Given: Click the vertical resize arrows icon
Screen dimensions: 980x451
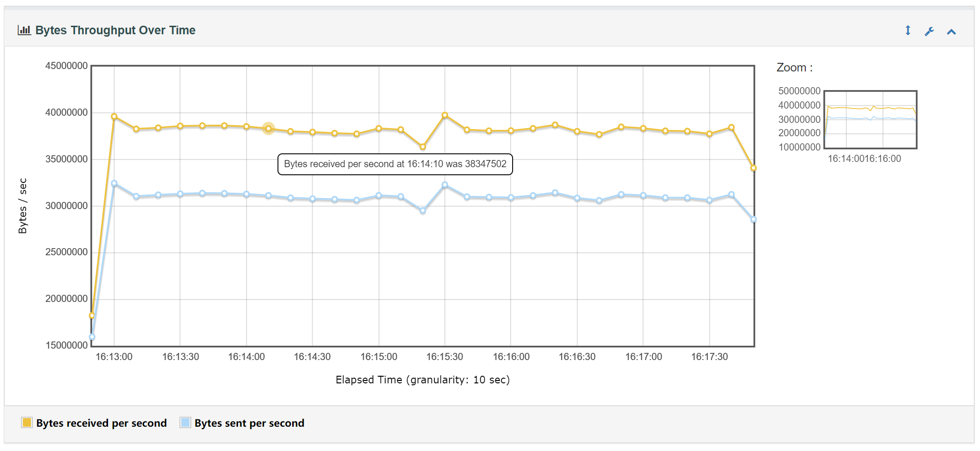Looking at the screenshot, I should click(908, 31).
